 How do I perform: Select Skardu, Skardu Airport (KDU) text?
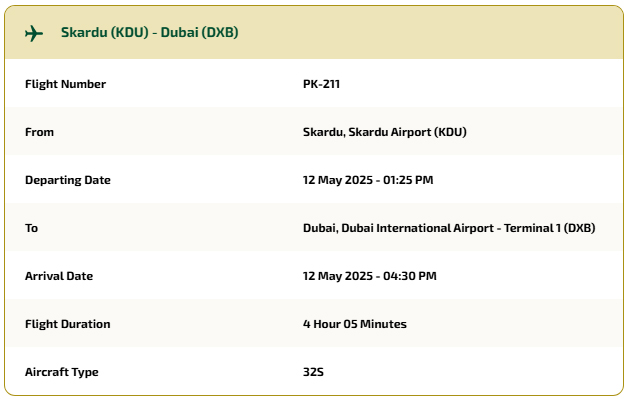(x=385, y=132)
